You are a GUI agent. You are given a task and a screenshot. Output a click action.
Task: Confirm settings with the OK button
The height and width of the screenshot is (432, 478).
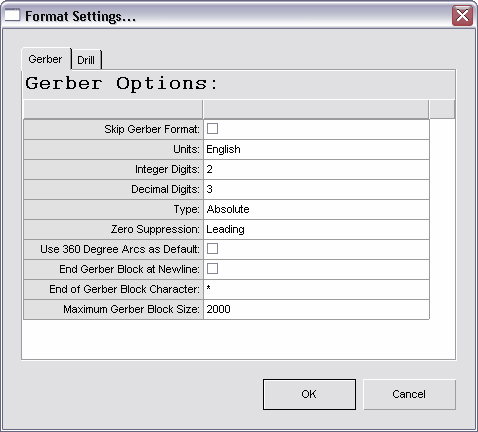(x=309, y=394)
